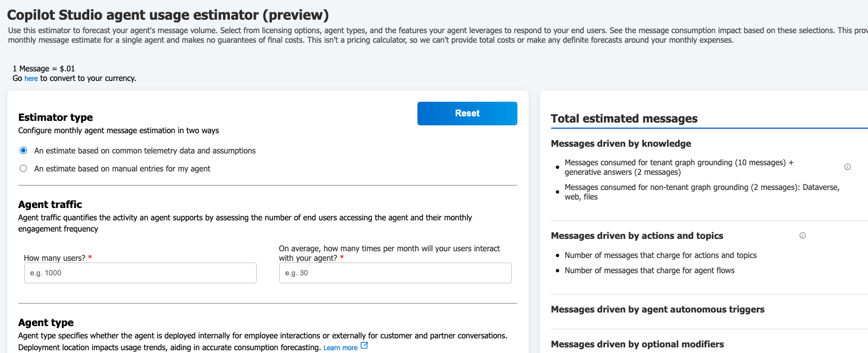Click the 'Estimator type' heading
Viewport: 868px width, 353px height.
click(x=56, y=117)
